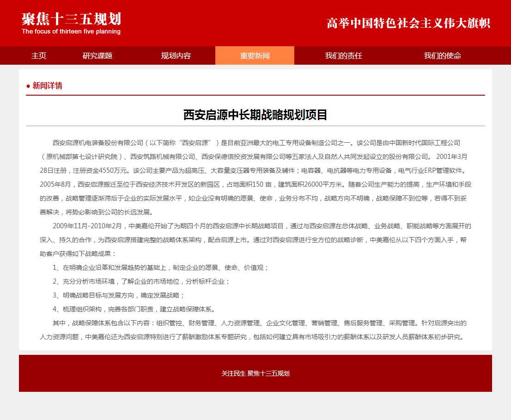
Task: Click the 高举中国特色社会主义伟大旗帜 banner slogan
Action: (408, 23)
